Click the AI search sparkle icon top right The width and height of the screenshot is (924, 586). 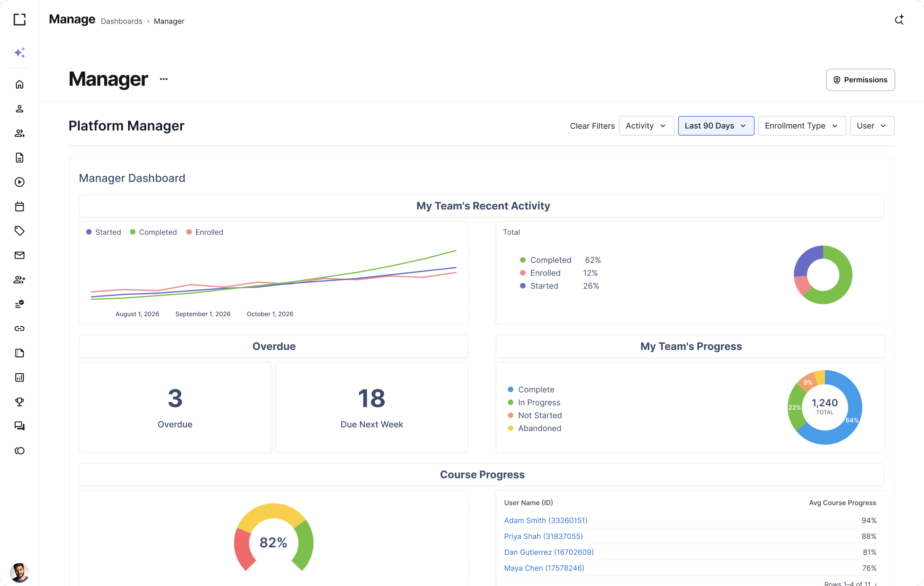[x=899, y=20]
